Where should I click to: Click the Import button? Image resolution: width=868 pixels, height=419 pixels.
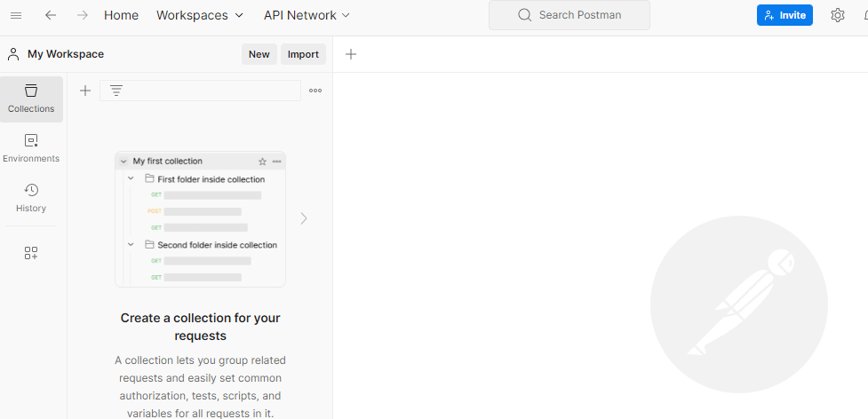tap(303, 54)
